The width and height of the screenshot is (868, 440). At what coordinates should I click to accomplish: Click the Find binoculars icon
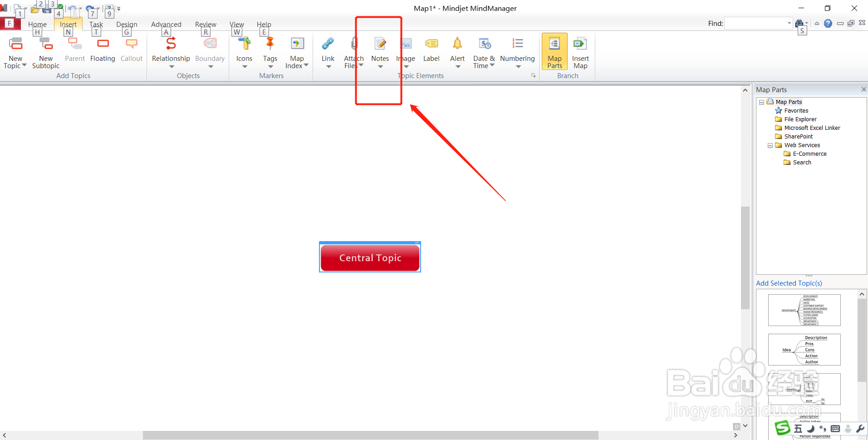point(799,23)
